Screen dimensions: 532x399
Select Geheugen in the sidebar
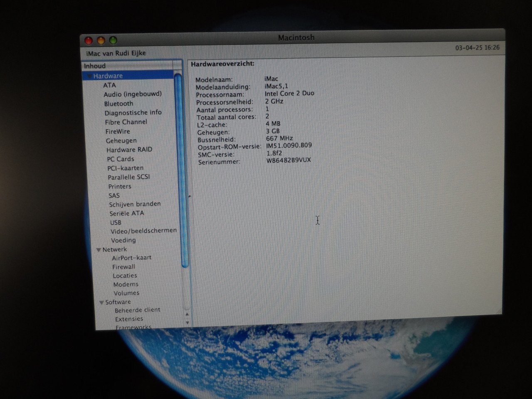[x=121, y=141]
